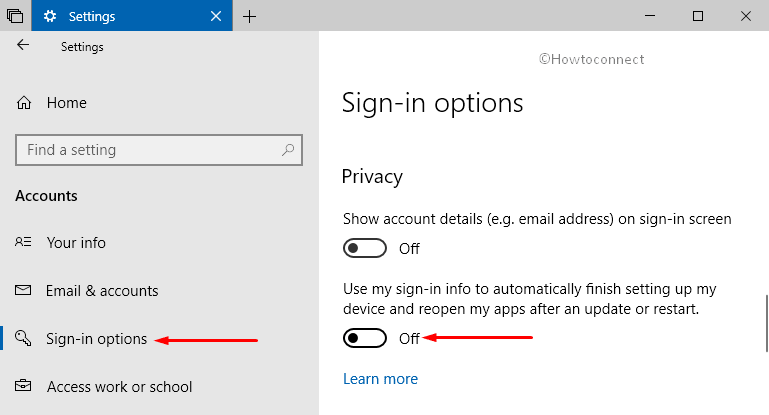The height and width of the screenshot is (415, 769).
Task: Click the back arrow in Settings
Action: (23, 45)
